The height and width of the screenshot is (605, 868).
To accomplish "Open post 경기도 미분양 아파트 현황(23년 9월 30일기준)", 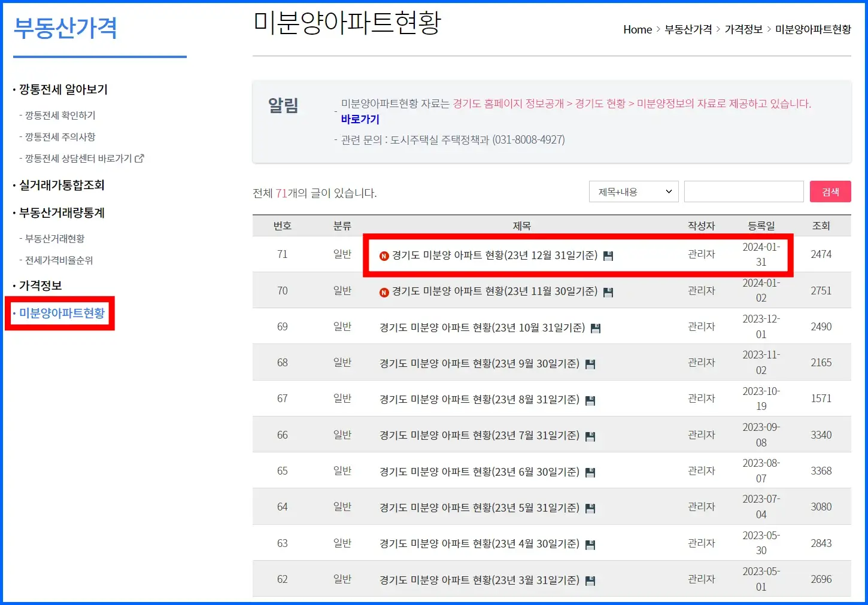I will point(479,363).
